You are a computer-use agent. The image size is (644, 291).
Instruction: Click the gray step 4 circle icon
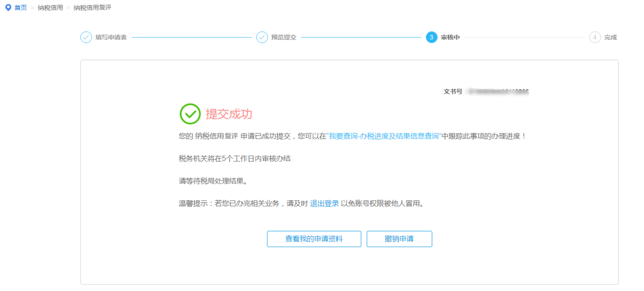pyautogui.click(x=595, y=38)
